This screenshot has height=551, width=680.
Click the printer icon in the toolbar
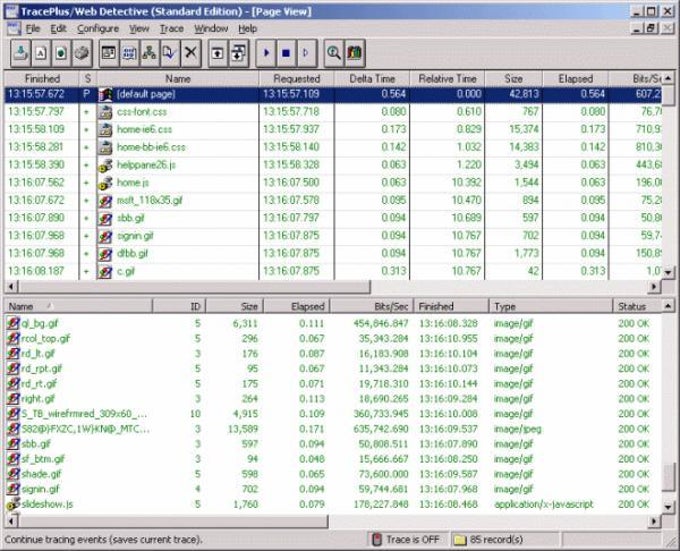point(82,53)
